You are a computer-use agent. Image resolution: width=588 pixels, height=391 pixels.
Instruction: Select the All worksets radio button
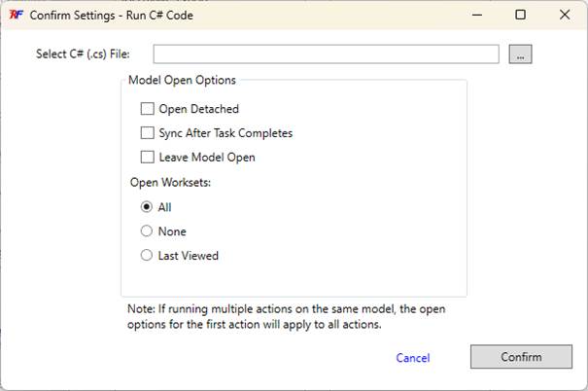click(147, 207)
